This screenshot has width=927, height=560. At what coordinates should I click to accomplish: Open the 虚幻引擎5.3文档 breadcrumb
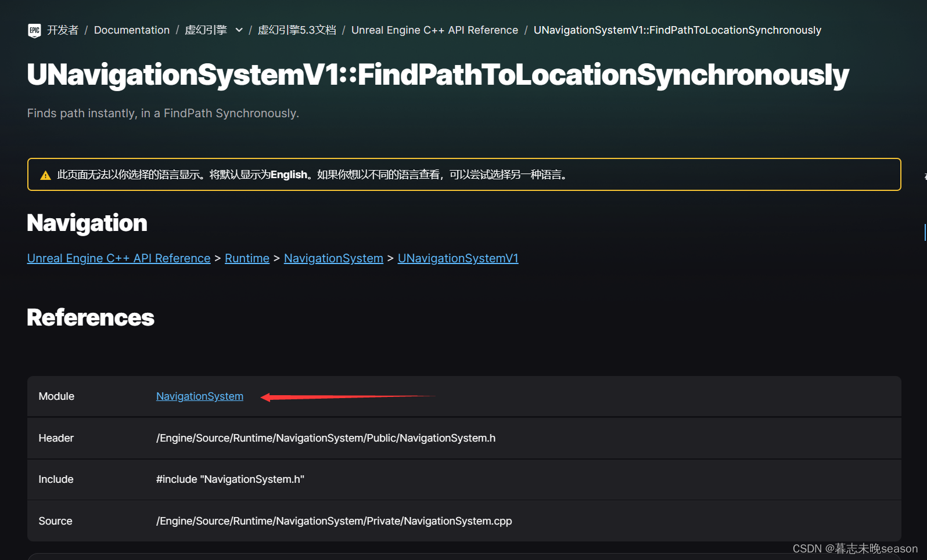pos(297,30)
